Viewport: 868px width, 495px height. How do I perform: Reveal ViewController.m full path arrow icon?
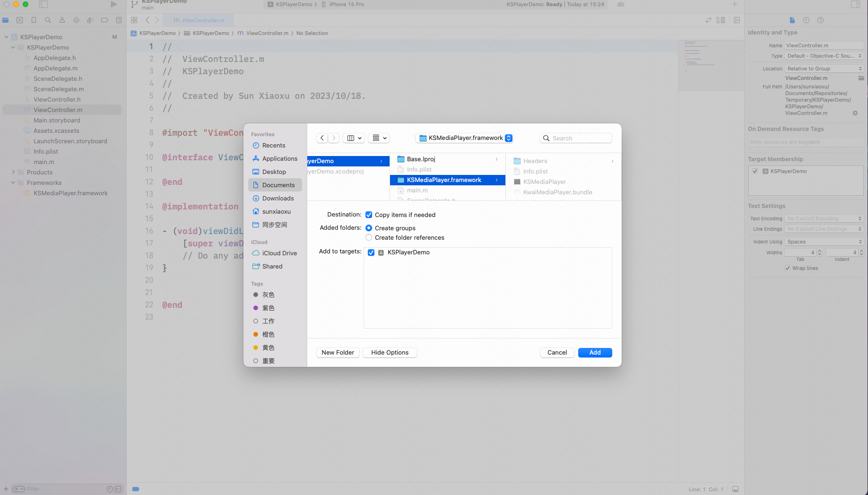click(x=855, y=113)
